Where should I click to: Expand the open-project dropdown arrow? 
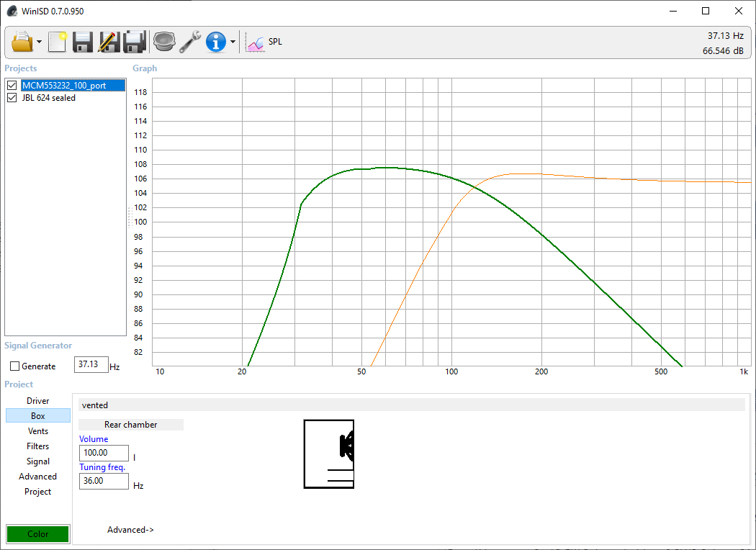click(39, 42)
